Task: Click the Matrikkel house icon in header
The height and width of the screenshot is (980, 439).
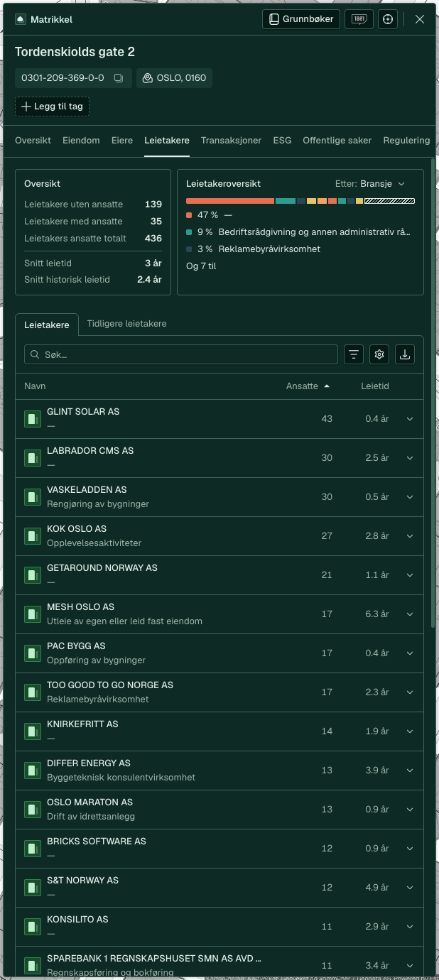Action: tap(21, 19)
